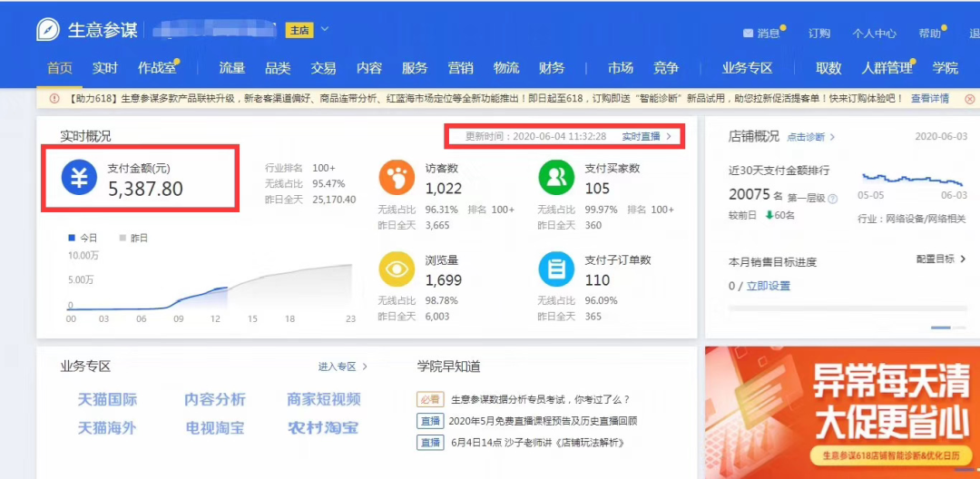
Task: Click the question mark icon beside 第一层级
Action: [832, 199]
